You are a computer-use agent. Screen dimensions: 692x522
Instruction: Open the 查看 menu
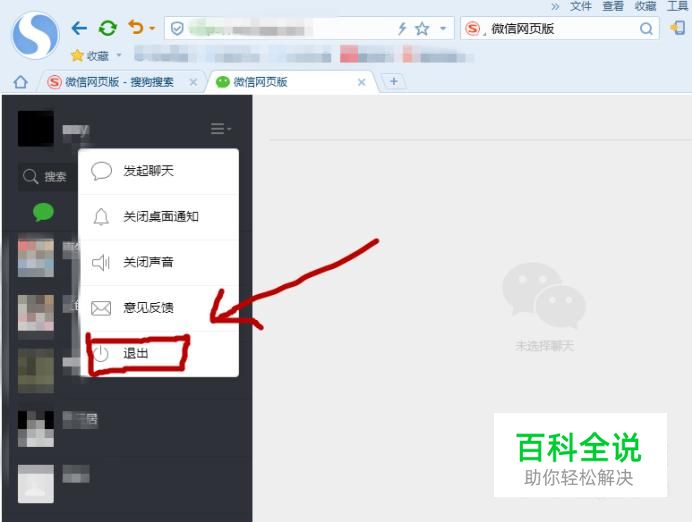[613, 6]
